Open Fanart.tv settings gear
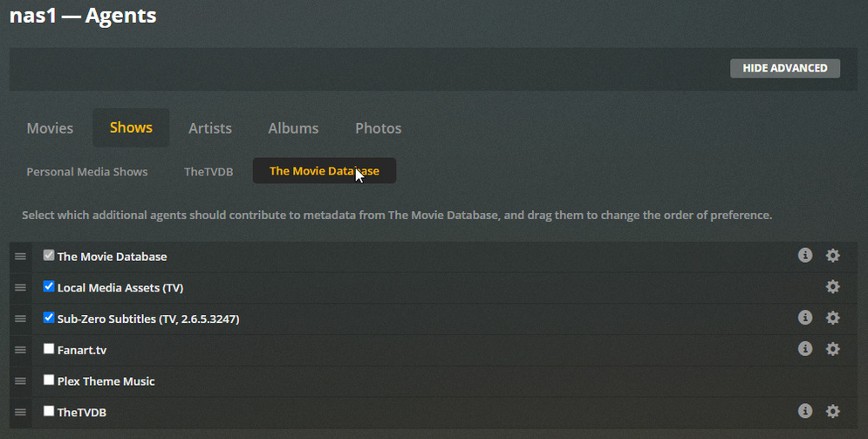Viewport: 868px width, 439px height. click(833, 349)
